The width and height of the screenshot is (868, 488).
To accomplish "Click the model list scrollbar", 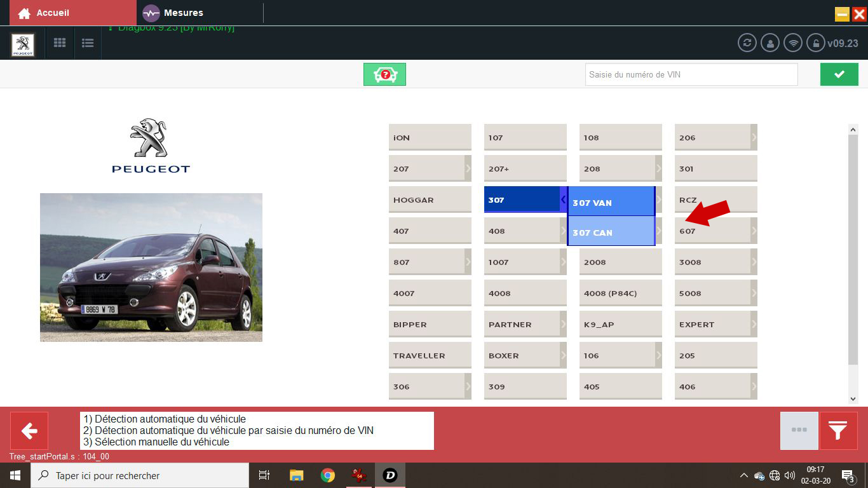I will [x=853, y=250].
